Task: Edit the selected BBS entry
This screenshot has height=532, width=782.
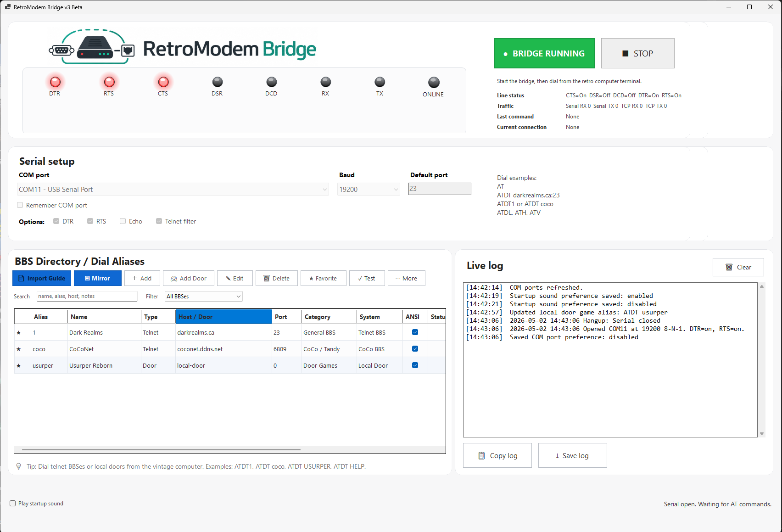Action: point(235,278)
